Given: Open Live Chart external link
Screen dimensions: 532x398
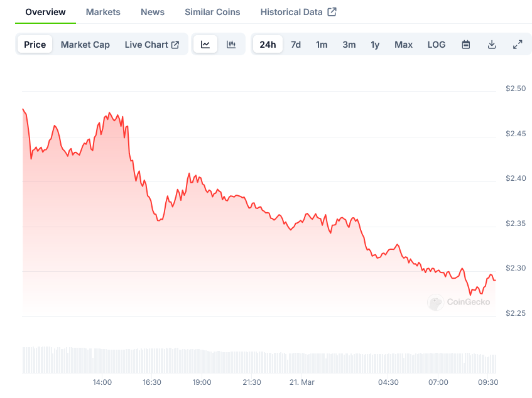Looking at the screenshot, I should coord(152,45).
